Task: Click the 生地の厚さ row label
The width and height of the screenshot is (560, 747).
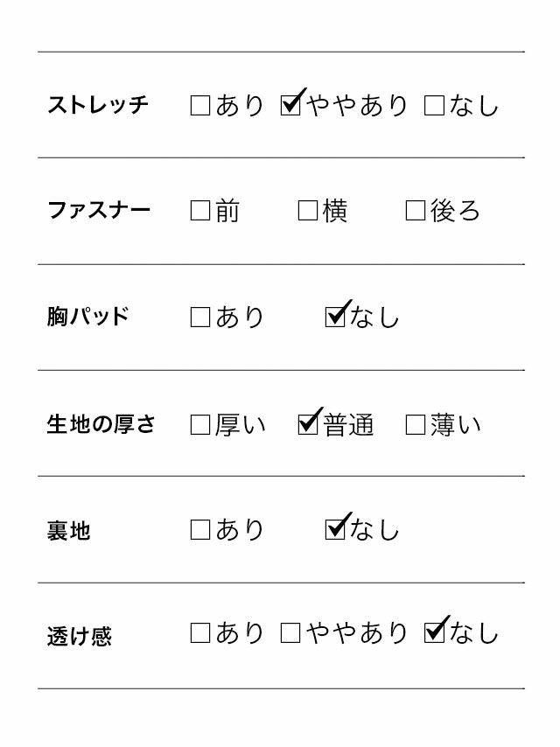Action: (x=101, y=425)
